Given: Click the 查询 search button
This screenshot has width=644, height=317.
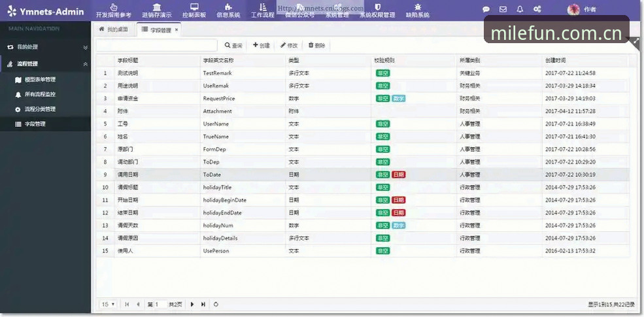Looking at the screenshot, I should coord(233,46).
